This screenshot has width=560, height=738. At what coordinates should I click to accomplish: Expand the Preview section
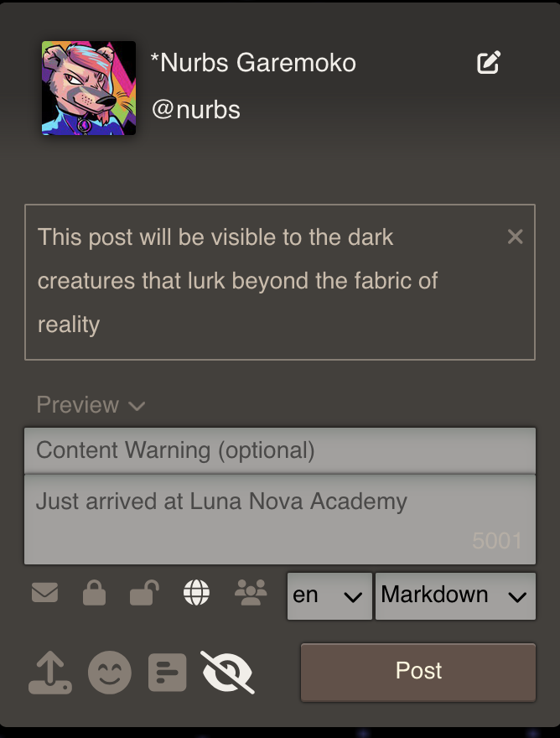tap(91, 406)
